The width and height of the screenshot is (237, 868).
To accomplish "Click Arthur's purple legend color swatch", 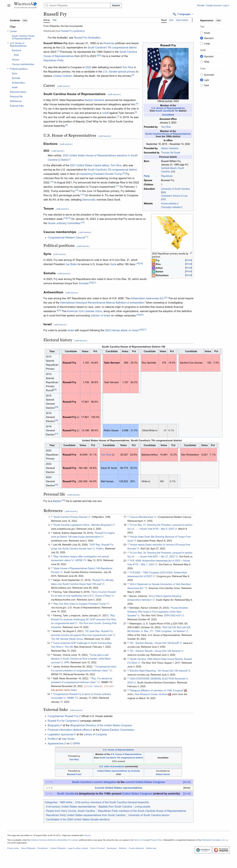I will point(154,268).
